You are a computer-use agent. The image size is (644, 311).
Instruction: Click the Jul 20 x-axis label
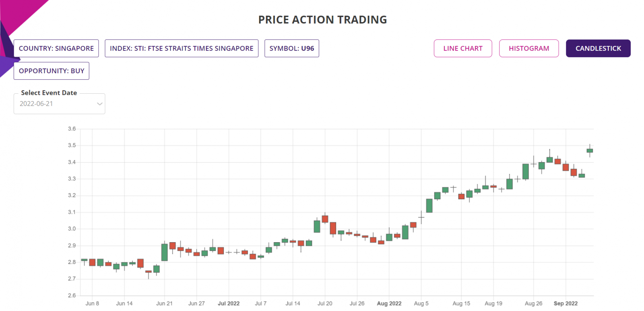[325, 303]
